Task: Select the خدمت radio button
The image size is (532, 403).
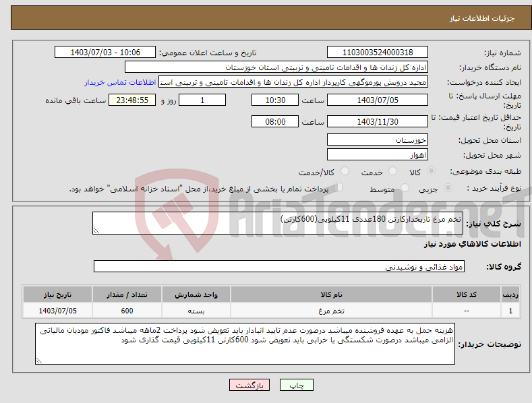Action: pyautogui.click(x=392, y=171)
